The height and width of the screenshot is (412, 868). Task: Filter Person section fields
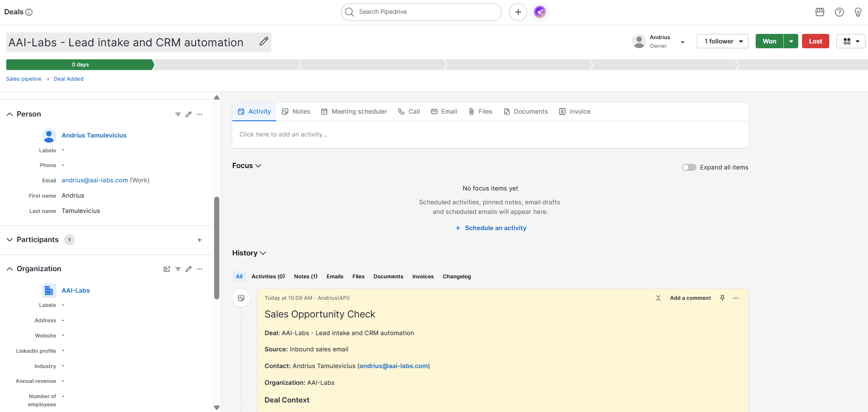[x=178, y=114]
